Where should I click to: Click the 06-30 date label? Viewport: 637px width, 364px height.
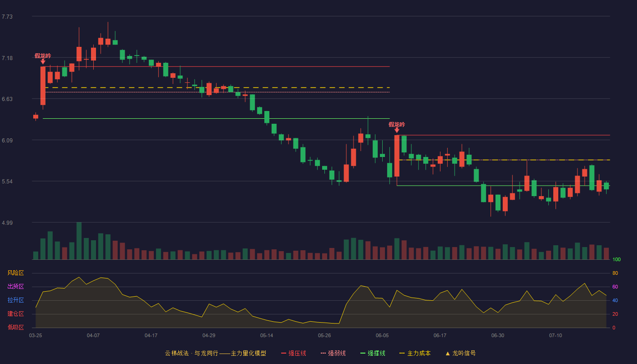coord(498,335)
